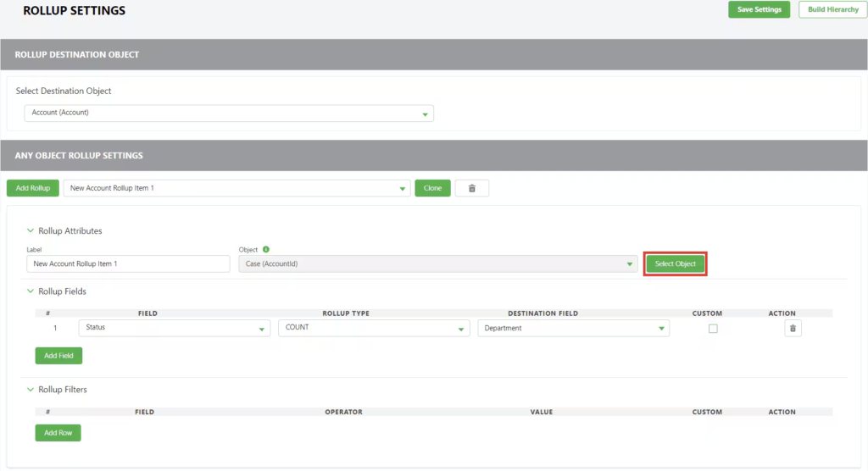This screenshot has height=471, width=868.
Task: Click the Add Rollup button
Action: pos(33,188)
